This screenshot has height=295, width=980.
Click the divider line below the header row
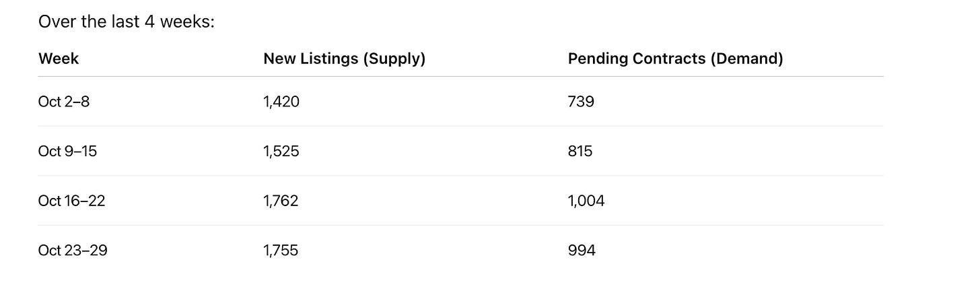point(460,77)
